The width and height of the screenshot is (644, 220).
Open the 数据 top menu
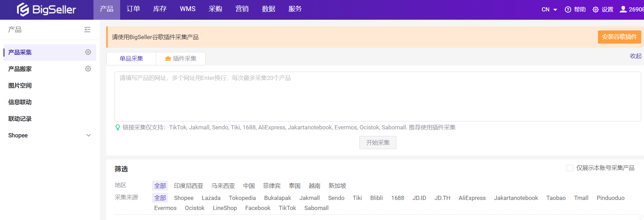[269, 9]
